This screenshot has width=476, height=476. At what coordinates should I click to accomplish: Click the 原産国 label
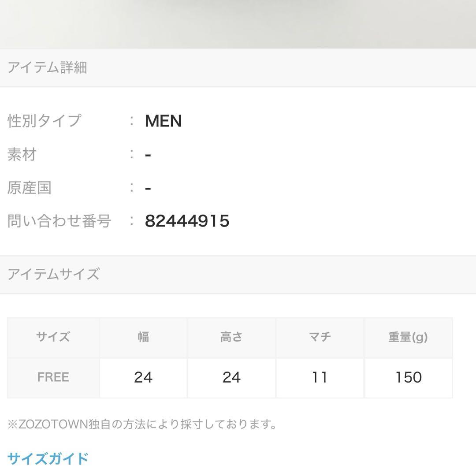(29, 188)
